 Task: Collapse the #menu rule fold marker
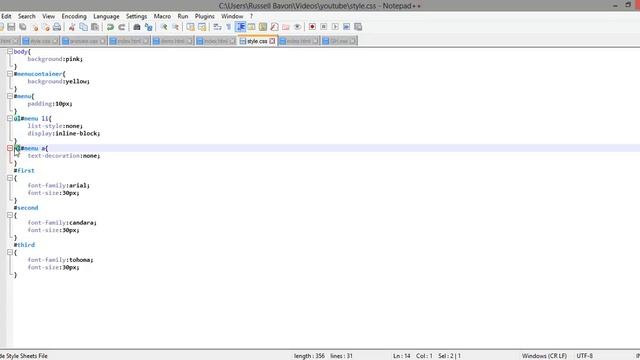pos(10,96)
